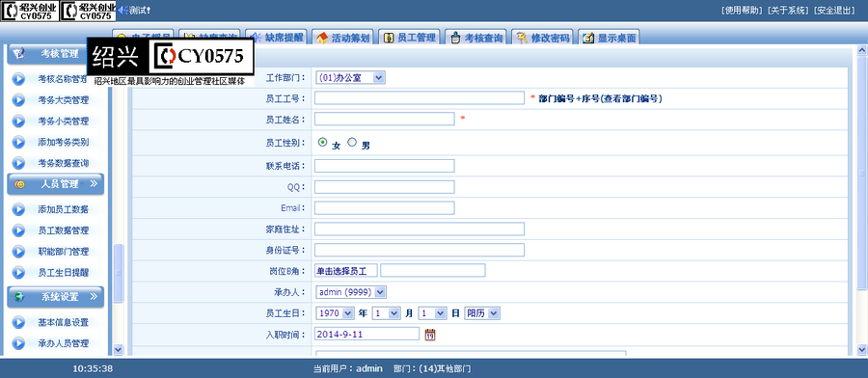The width and height of the screenshot is (868, 378).
Task: Click the 安全退出 logout link
Action: pyautogui.click(x=833, y=10)
